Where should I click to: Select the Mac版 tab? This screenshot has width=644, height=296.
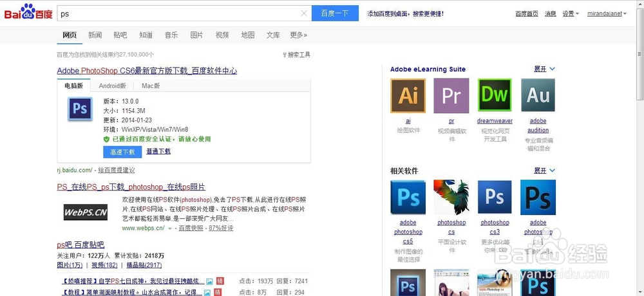[x=151, y=86]
